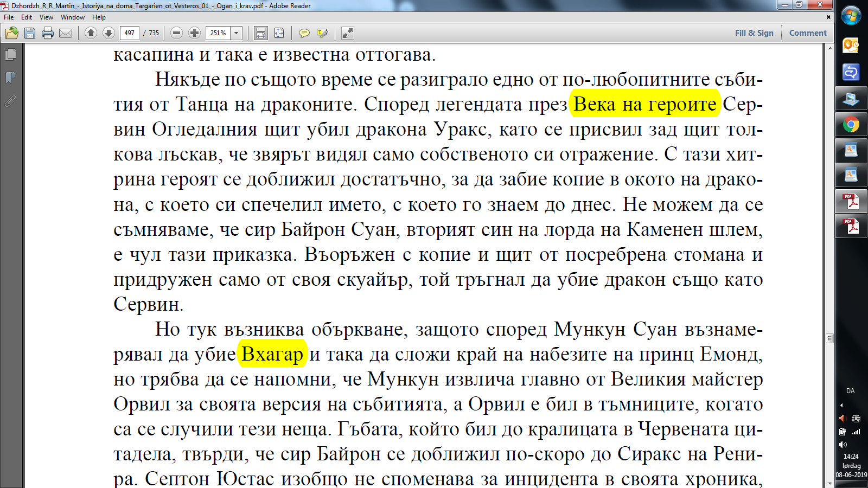
Task: Open the Window menu
Action: tap(73, 17)
